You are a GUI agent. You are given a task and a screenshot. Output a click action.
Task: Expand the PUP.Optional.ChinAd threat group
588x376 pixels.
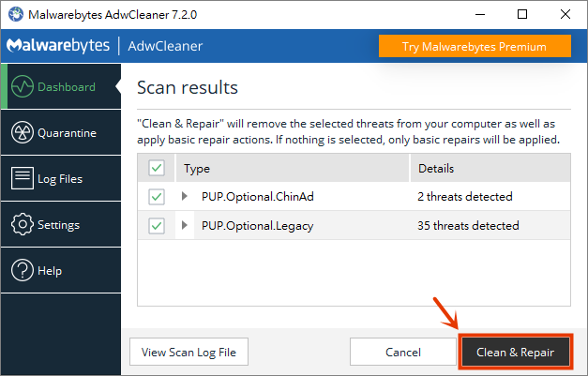pos(184,196)
